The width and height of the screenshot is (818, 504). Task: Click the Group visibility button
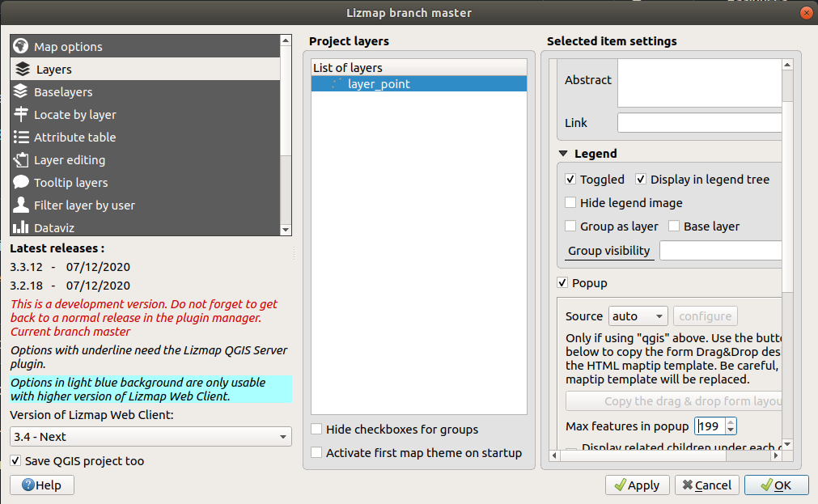pos(608,251)
